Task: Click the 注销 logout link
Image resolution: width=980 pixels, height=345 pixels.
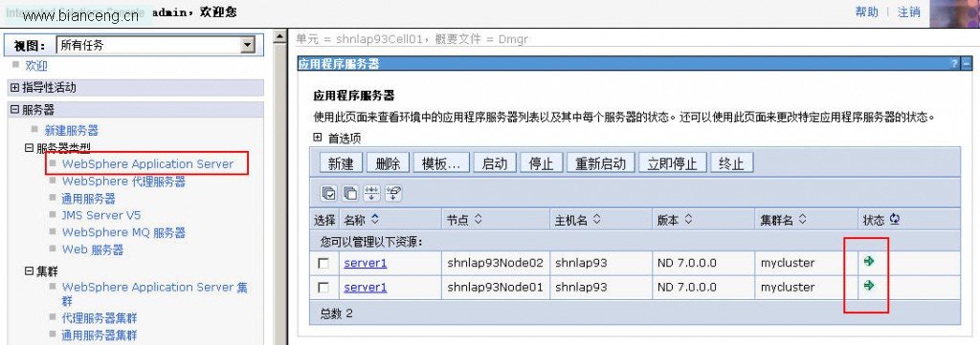Action: coord(909,11)
